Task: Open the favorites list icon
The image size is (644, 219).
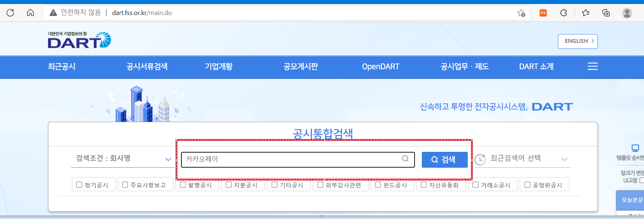Action: [x=586, y=13]
